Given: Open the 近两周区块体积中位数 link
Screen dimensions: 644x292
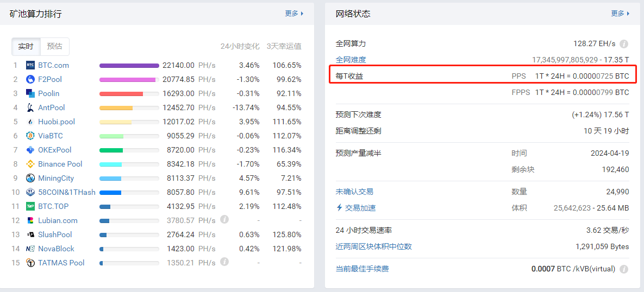Looking at the screenshot, I should pyautogui.click(x=374, y=246).
